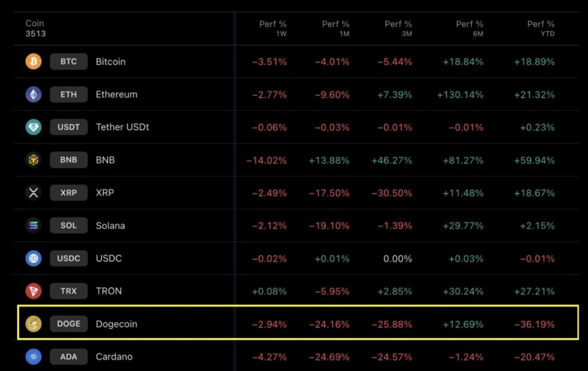Click the Dogecoin shiba logo icon
588x371 pixels.
34,324
